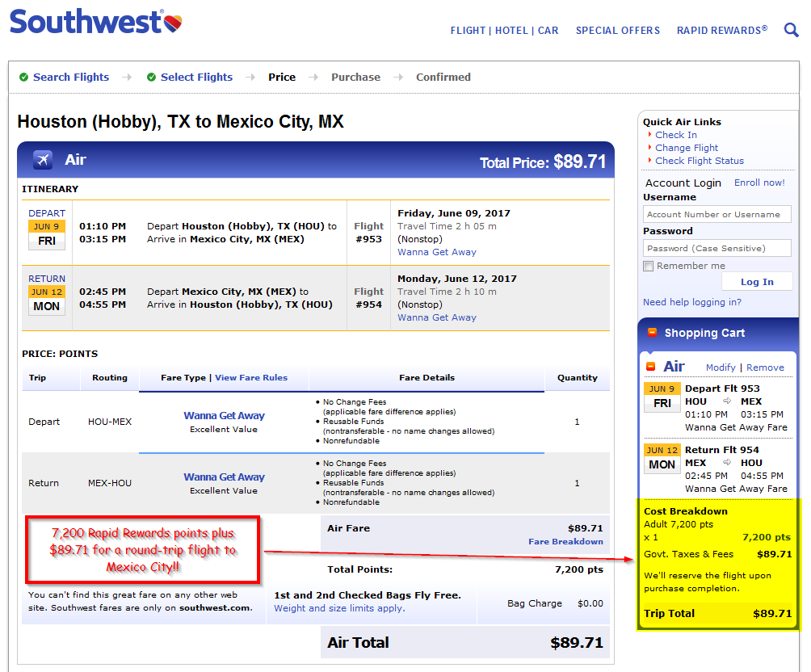Viewport: 811px width, 672px height.
Task: Click Flight #953 text
Action: (x=369, y=233)
